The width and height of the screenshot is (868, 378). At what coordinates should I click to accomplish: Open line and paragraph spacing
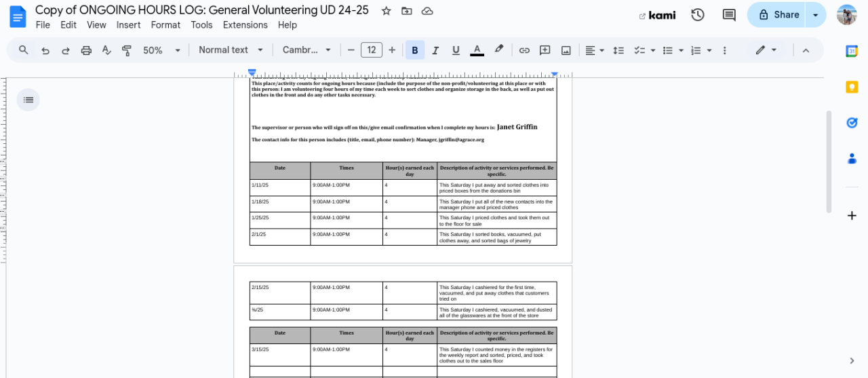[x=618, y=50]
